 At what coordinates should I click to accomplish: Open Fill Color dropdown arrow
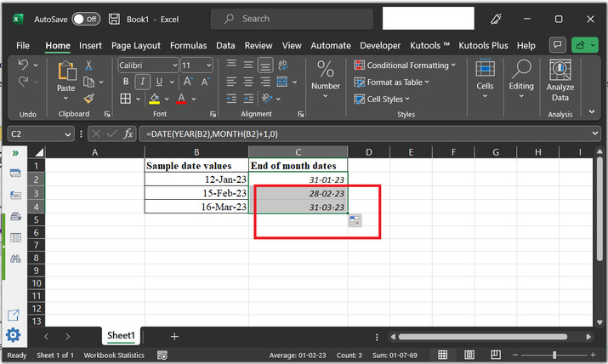click(167, 99)
